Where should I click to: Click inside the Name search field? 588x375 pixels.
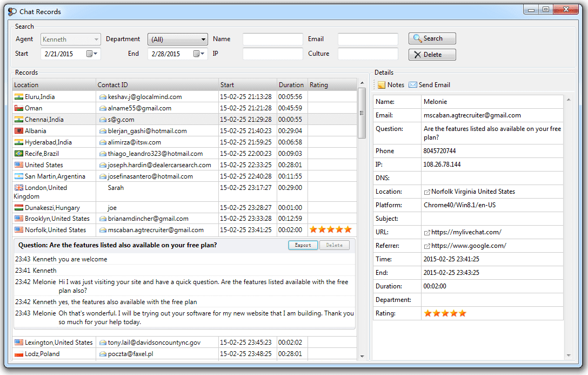[x=272, y=39]
